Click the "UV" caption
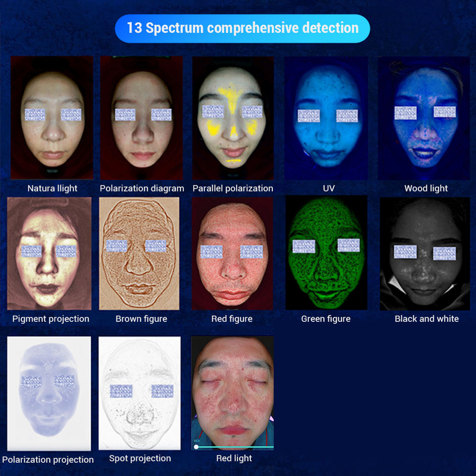476x476 pixels. (x=329, y=188)
